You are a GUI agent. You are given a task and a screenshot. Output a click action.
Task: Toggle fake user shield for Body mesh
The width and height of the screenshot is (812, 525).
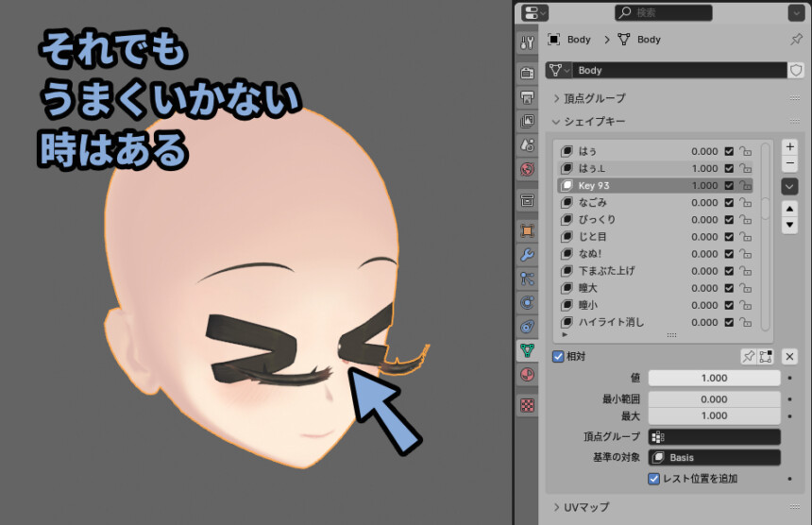pyautogui.click(x=796, y=70)
